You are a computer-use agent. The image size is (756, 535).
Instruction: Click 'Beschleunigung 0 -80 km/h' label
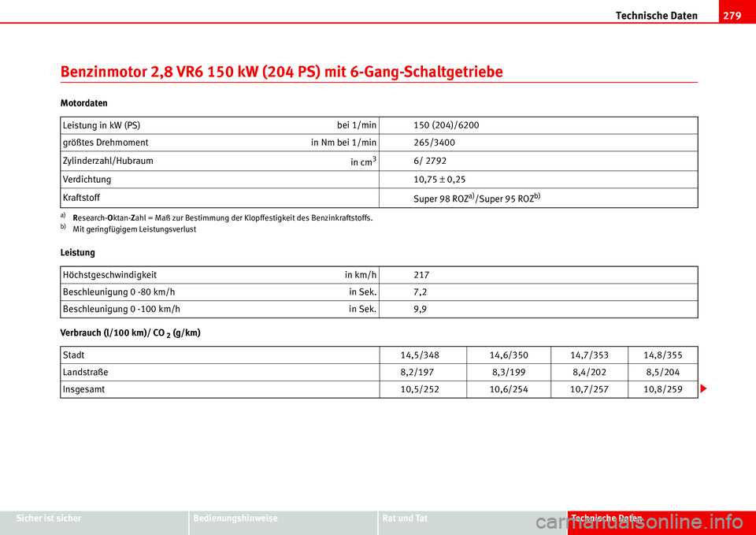click(x=119, y=292)
